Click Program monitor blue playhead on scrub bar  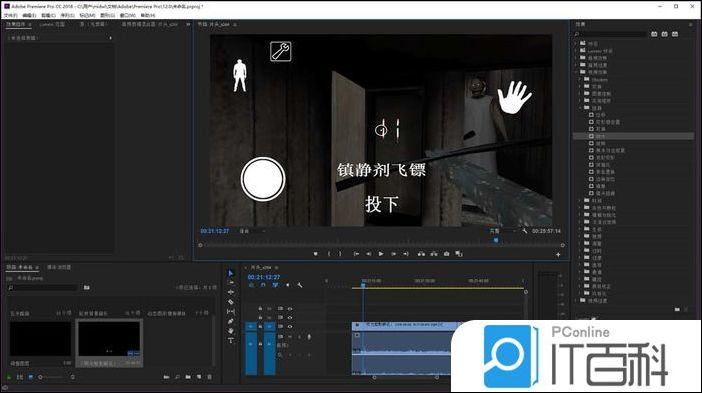496,240
